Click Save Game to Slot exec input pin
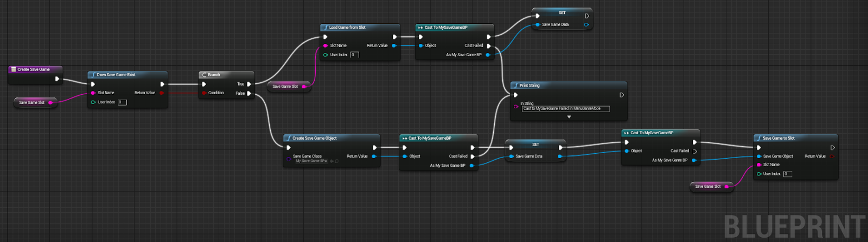The image size is (868, 242). [759, 147]
